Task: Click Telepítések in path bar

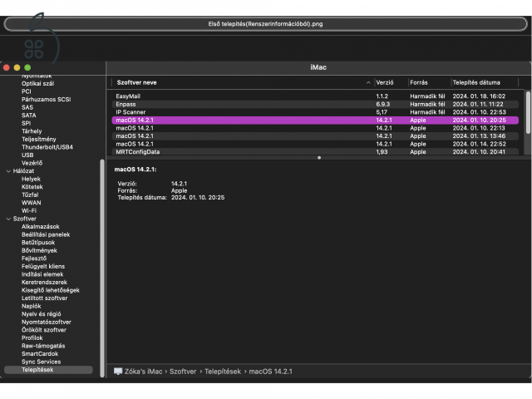Action: tap(223, 372)
